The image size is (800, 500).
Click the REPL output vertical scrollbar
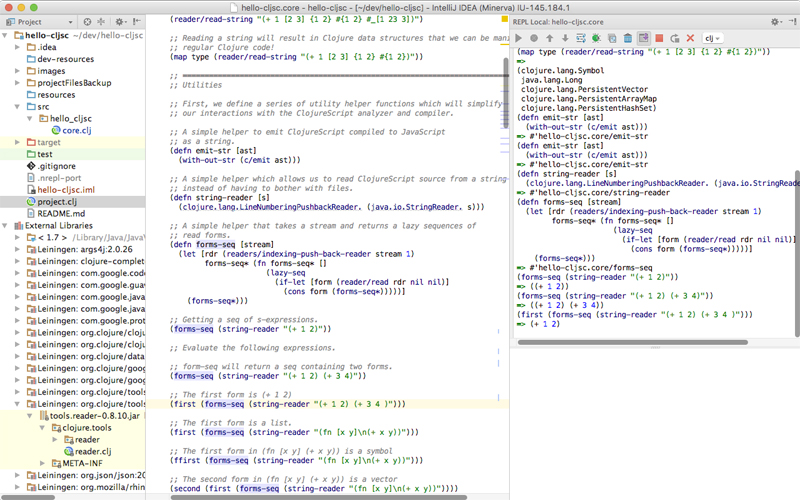tap(797, 254)
